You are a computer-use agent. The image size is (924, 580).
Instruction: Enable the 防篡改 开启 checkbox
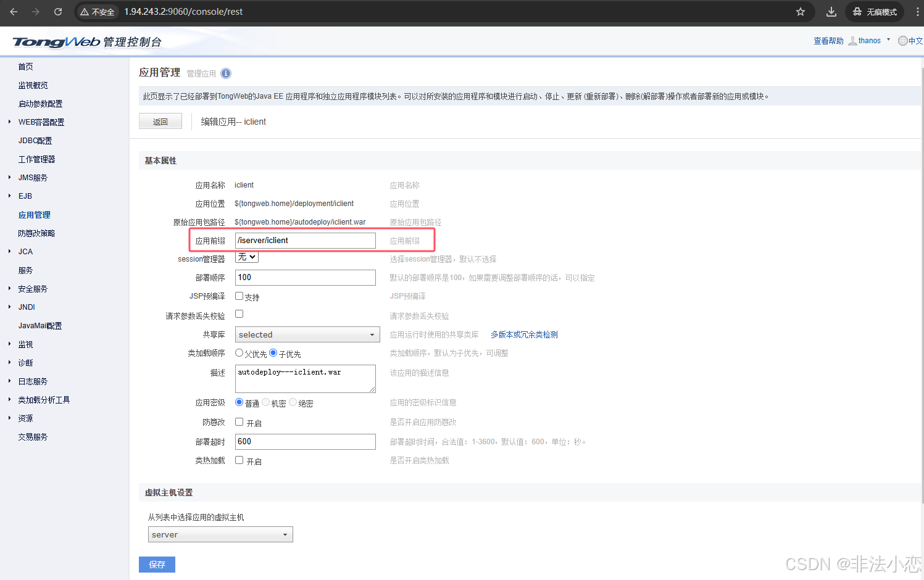tap(239, 422)
